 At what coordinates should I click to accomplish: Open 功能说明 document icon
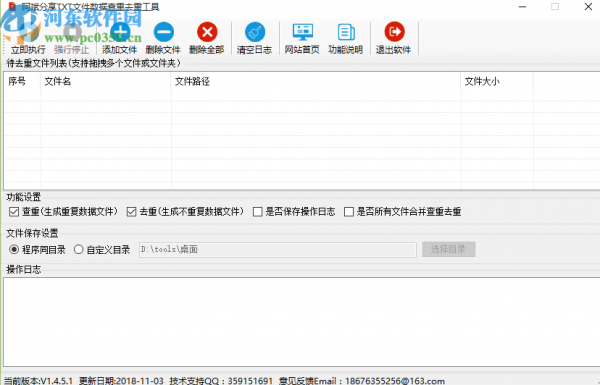(346, 32)
